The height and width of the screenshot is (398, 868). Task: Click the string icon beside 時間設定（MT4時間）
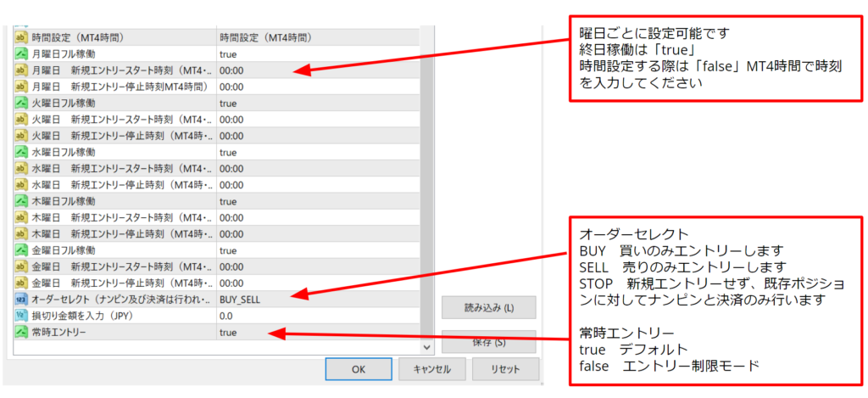pos(21,37)
